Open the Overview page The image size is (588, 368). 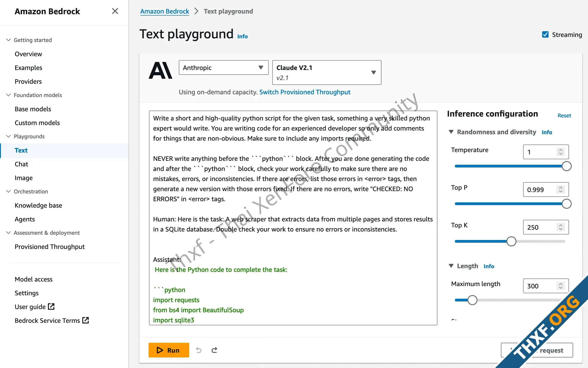pos(28,54)
